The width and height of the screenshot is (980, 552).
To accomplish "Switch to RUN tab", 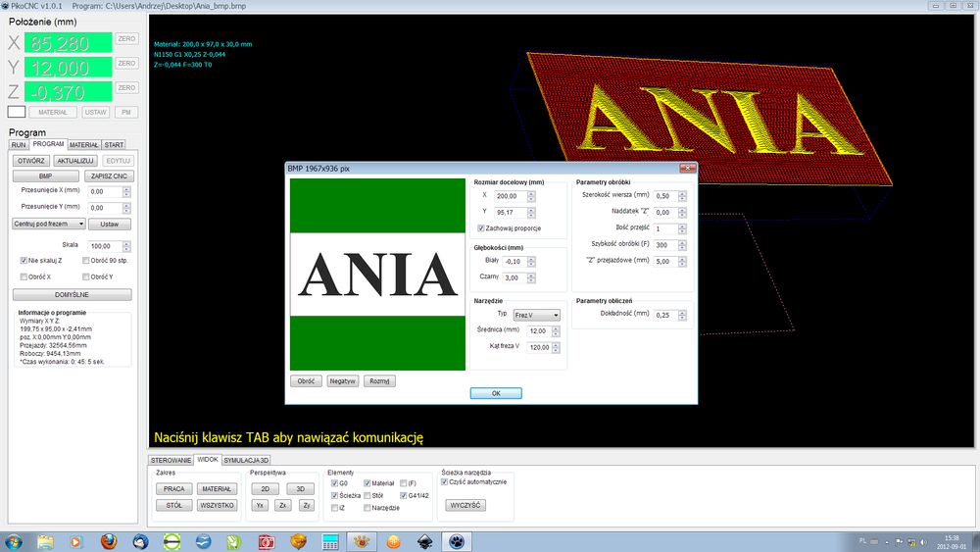I will 19,145.
